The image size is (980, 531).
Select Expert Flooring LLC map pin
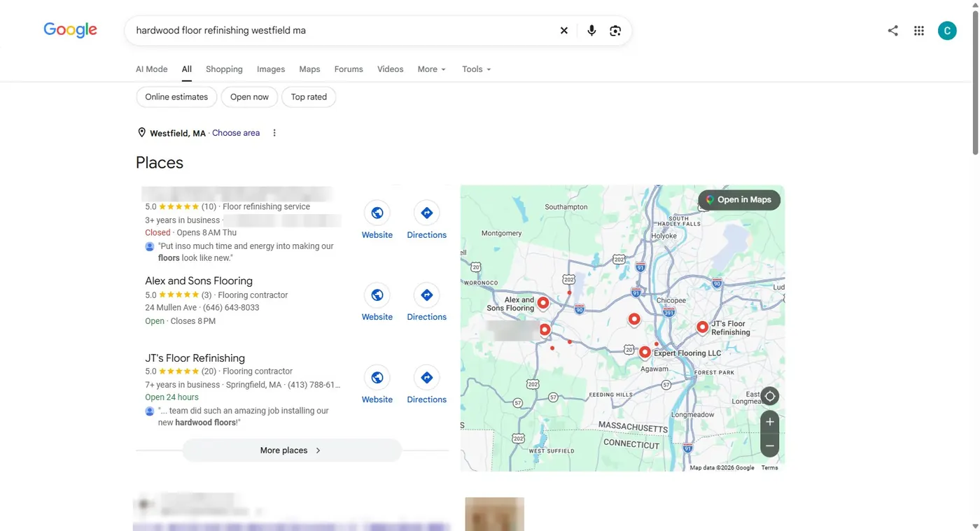645,353
